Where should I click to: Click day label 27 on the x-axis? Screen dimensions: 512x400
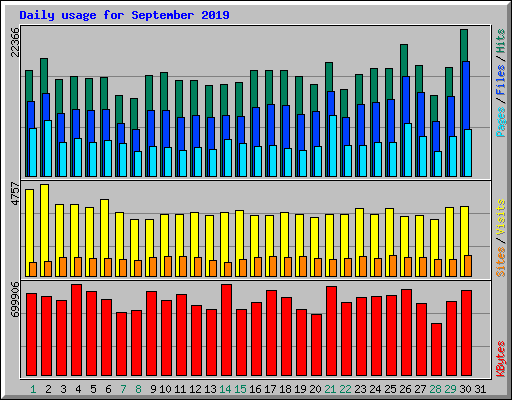pos(420,389)
